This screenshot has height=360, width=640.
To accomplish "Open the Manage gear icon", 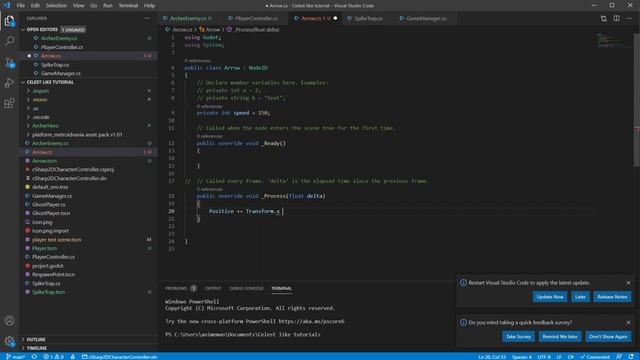I will pyautogui.click(x=9, y=341).
